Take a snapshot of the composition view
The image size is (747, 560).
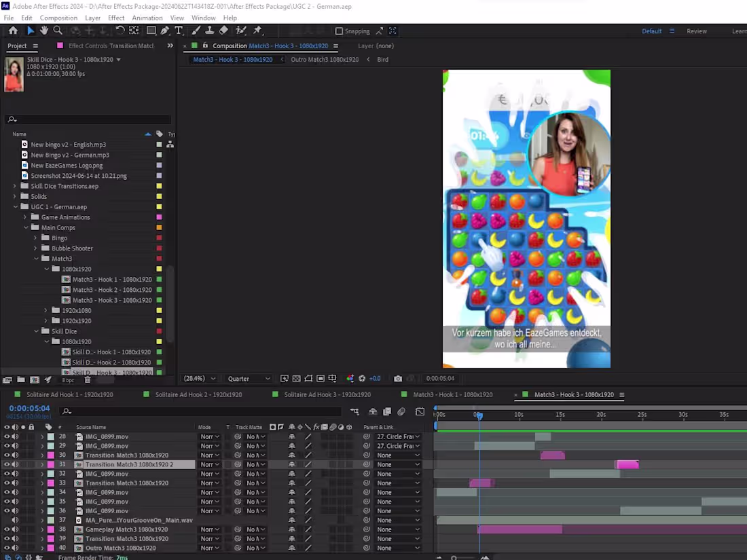(398, 379)
